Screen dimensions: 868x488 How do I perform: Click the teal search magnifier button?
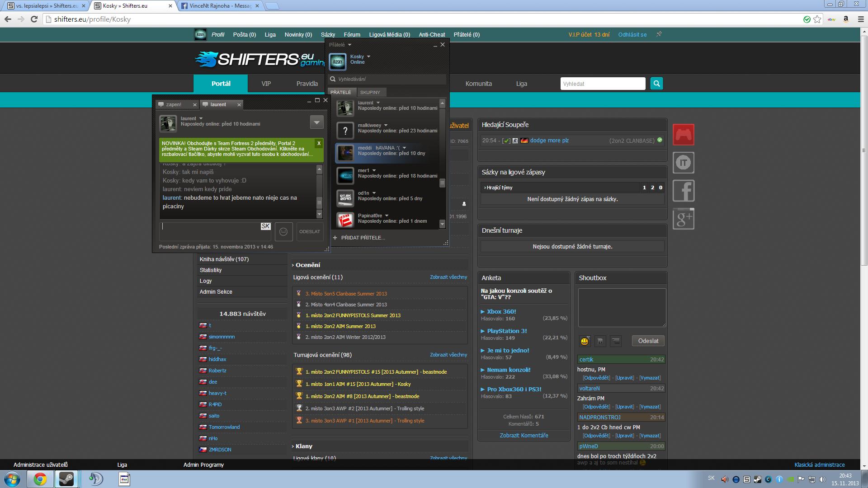(656, 84)
